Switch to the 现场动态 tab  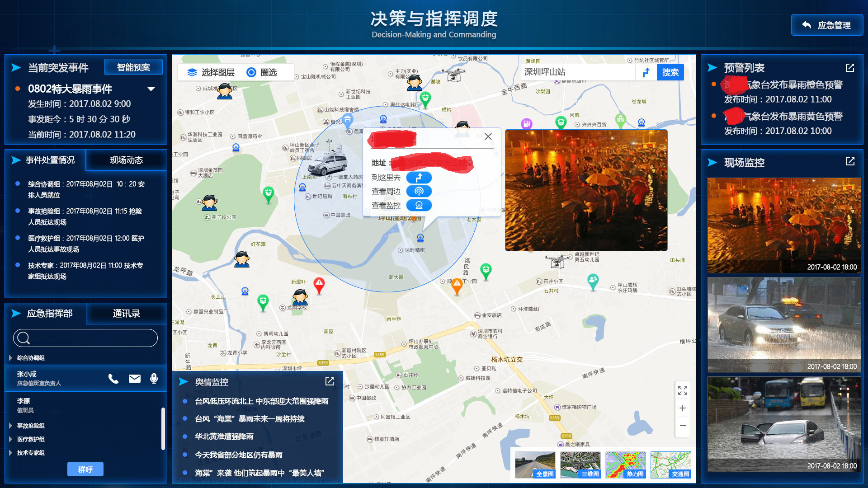coord(126,160)
